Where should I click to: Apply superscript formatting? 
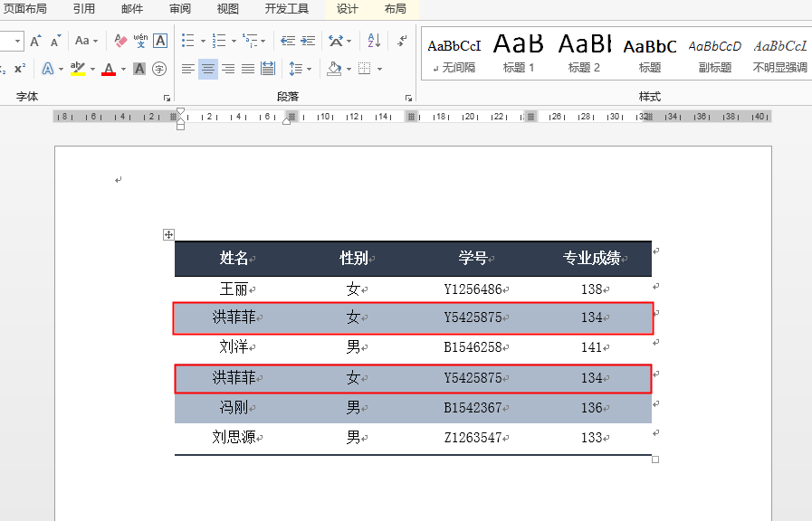coord(20,69)
